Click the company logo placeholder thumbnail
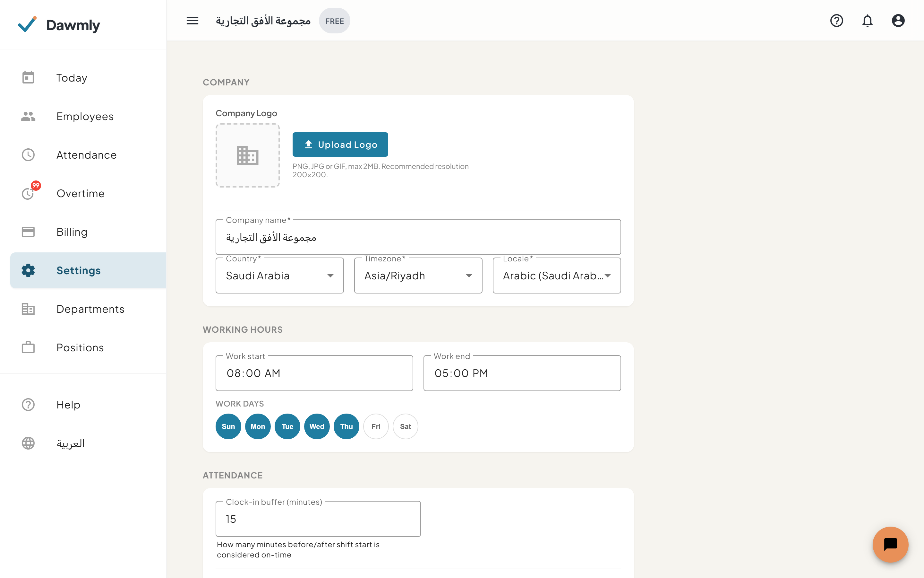Image resolution: width=924 pixels, height=578 pixels. (247, 155)
